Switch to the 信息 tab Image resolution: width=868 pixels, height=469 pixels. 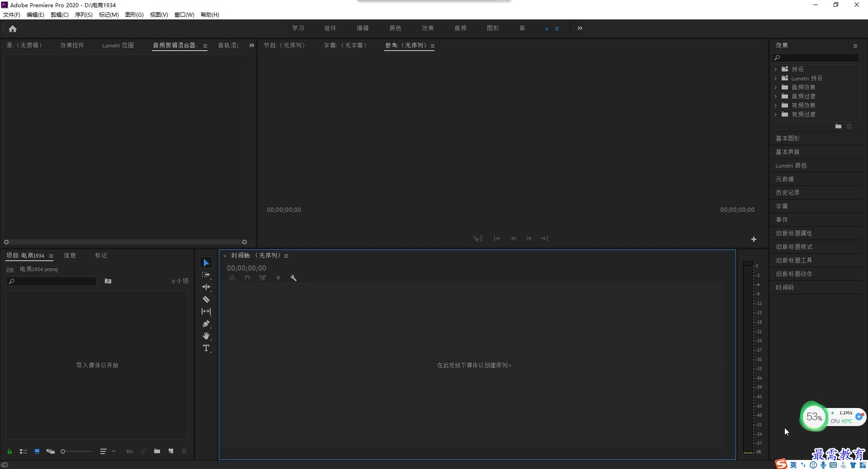tap(70, 255)
